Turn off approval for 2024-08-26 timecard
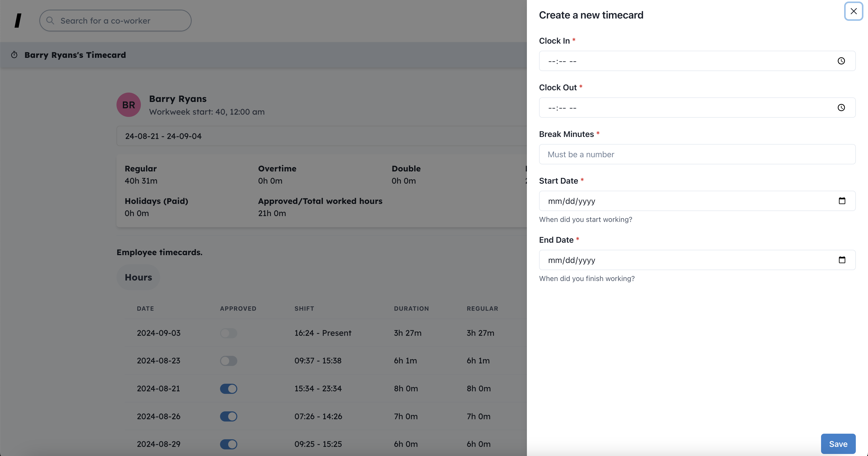This screenshot has width=868, height=456. coord(228,416)
